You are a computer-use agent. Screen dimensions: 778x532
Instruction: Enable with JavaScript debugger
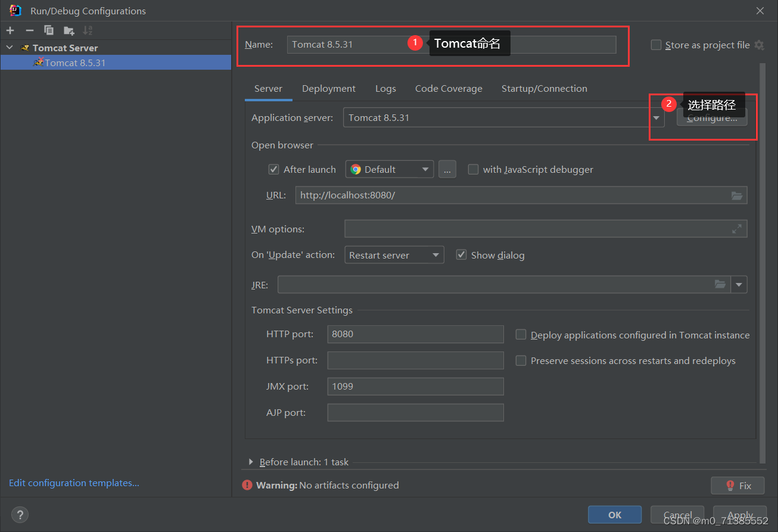point(473,169)
